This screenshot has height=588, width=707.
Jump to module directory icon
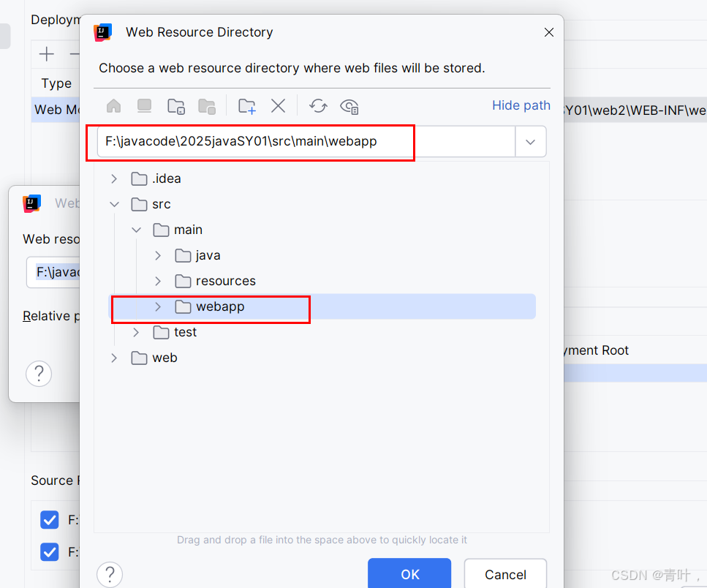[x=207, y=107]
